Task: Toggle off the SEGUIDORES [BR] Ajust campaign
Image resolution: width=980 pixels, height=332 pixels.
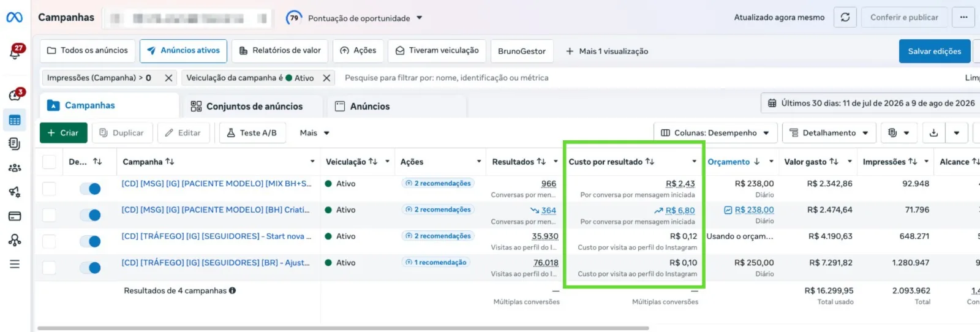Action: coord(90,268)
